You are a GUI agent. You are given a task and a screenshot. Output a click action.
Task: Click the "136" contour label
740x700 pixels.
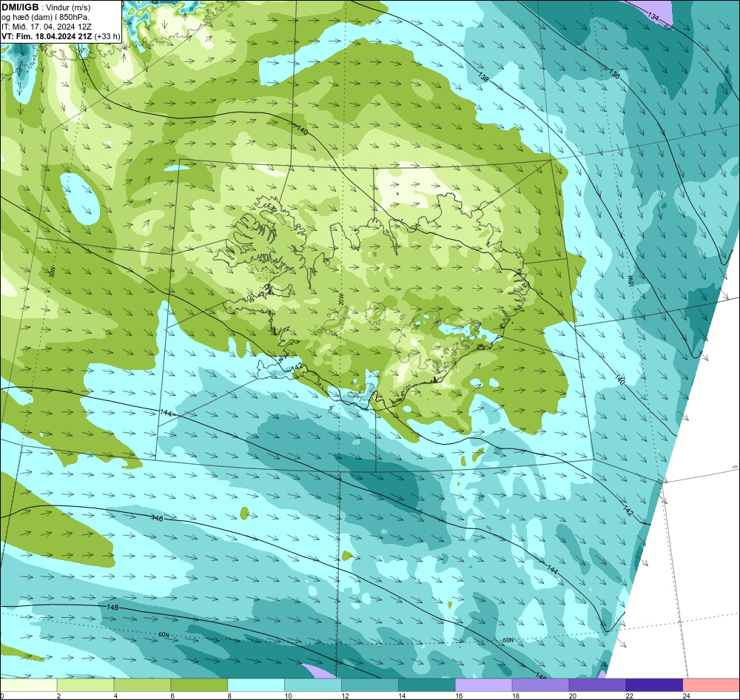tap(614, 74)
